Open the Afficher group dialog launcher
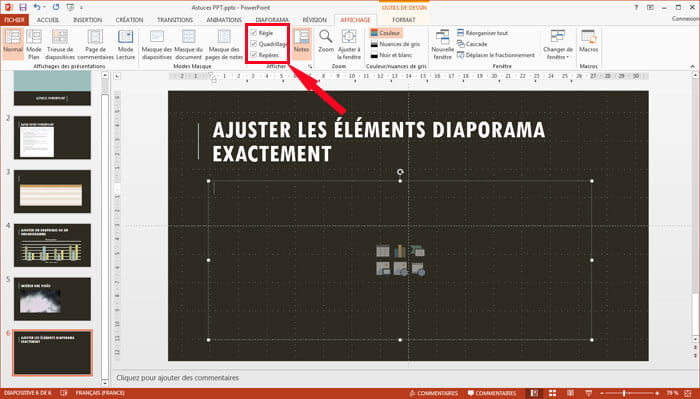The width and height of the screenshot is (700, 399). [x=309, y=66]
